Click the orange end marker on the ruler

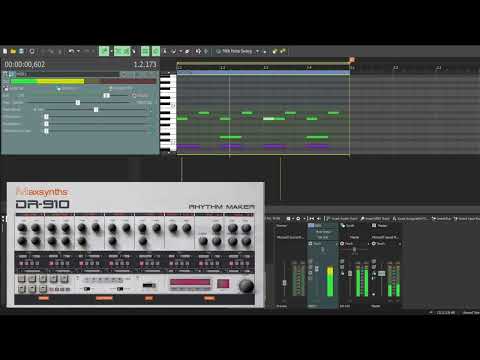[351, 60]
